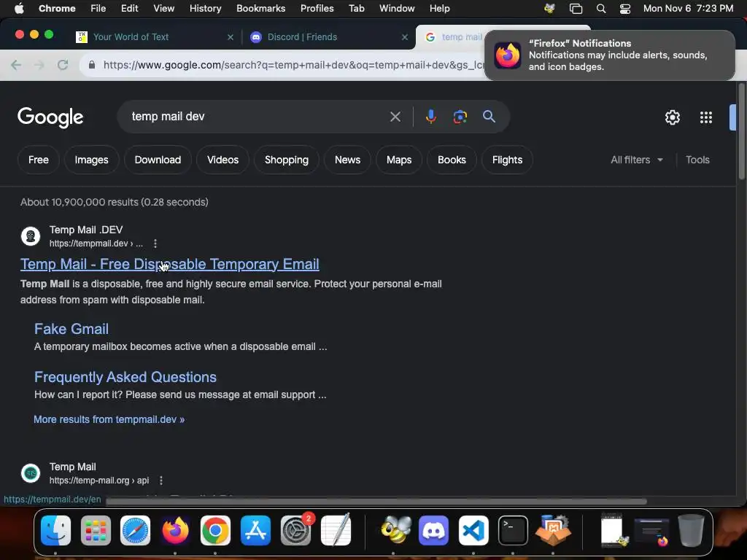Filter results by Videos

click(x=223, y=160)
